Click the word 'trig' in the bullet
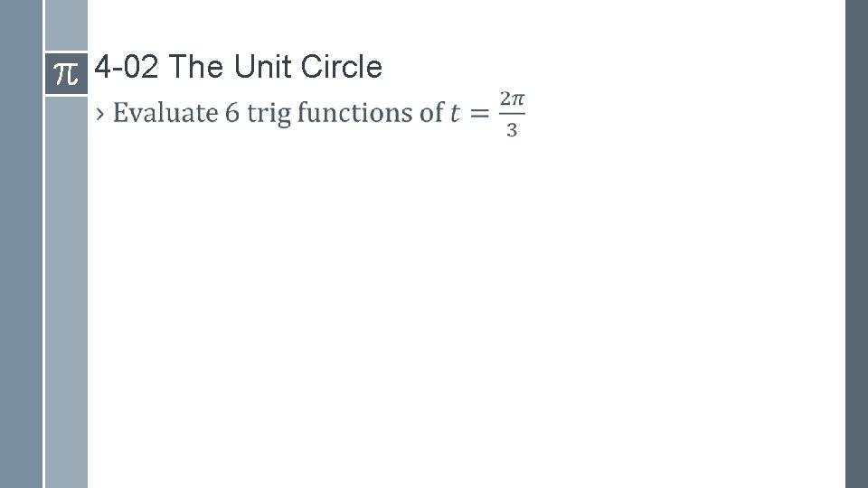Image resolution: width=868 pixels, height=488 pixels. (x=269, y=115)
